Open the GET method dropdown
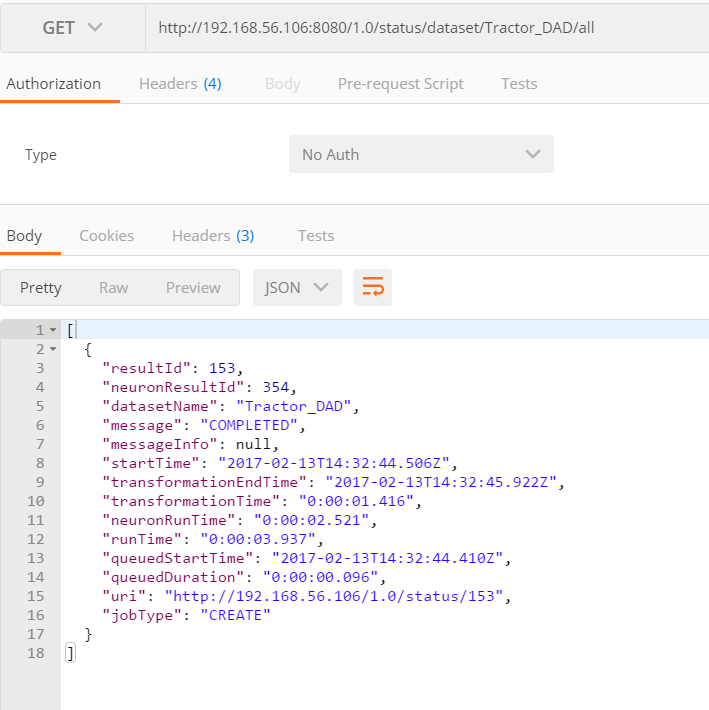The image size is (709, 710). (x=72, y=28)
